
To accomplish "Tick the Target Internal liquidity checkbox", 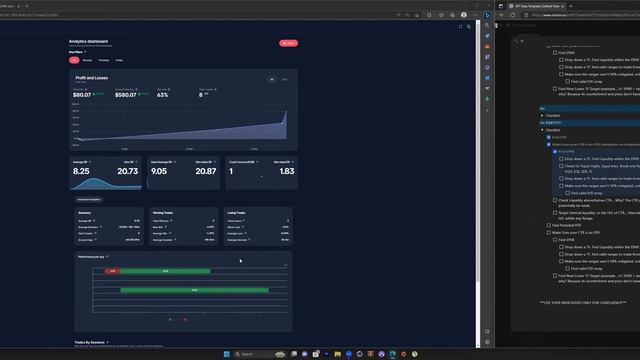I will click(555, 213).
